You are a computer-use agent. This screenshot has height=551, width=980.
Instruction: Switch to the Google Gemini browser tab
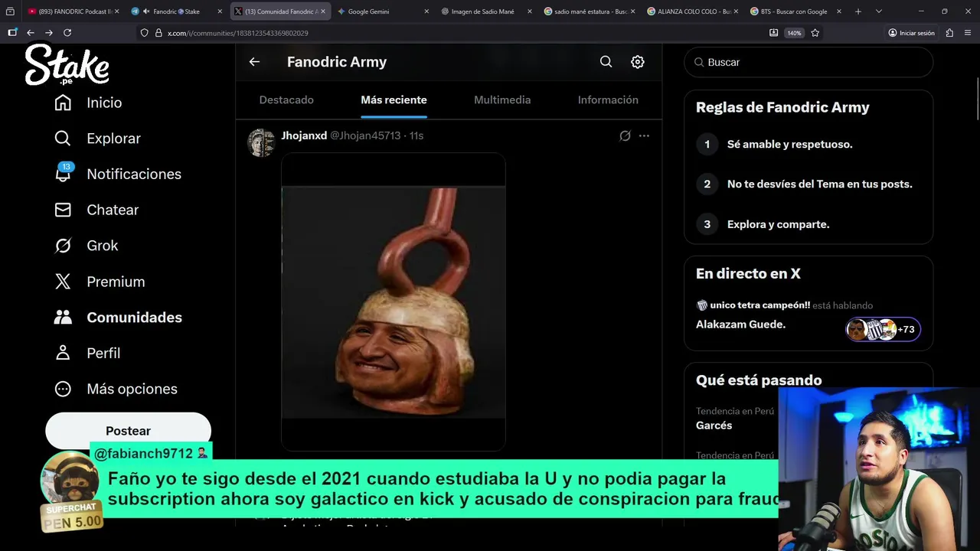[383, 11]
